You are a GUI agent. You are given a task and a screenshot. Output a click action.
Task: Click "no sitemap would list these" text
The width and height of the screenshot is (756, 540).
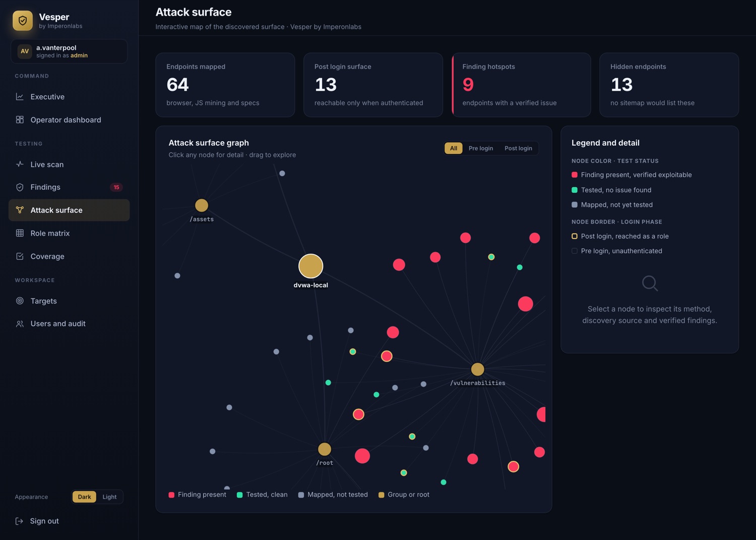coord(652,103)
